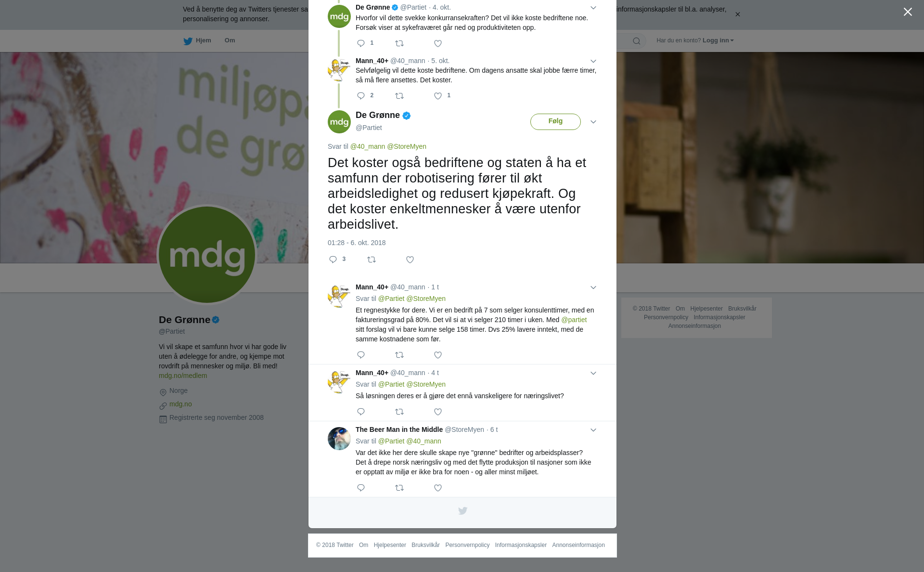This screenshot has width=924, height=572.
Task: Like the StoreMyen reply about grønne bedrifter
Action: [438, 488]
